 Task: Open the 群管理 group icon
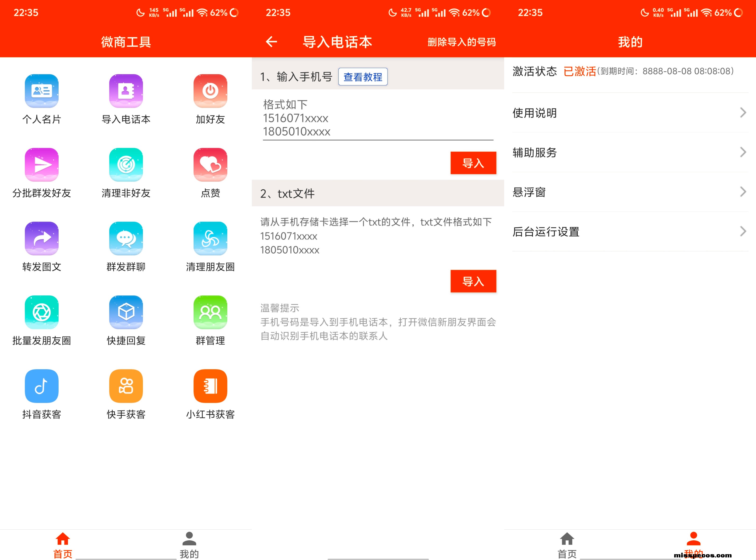point(210,312)
